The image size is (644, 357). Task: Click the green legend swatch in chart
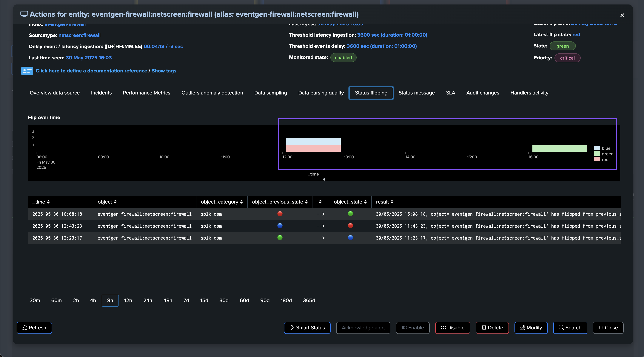click(597, 154)
